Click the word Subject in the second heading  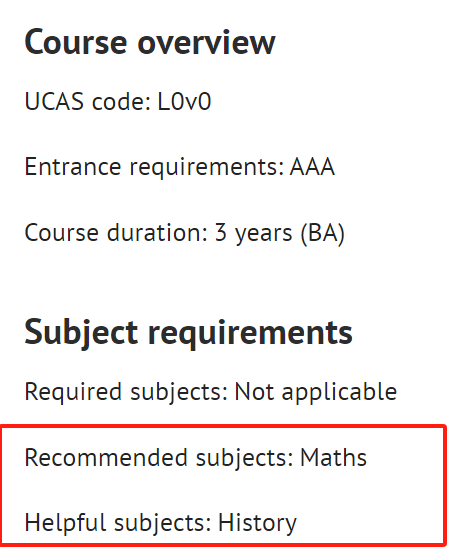pyautogui.click(x=81, y=333)
